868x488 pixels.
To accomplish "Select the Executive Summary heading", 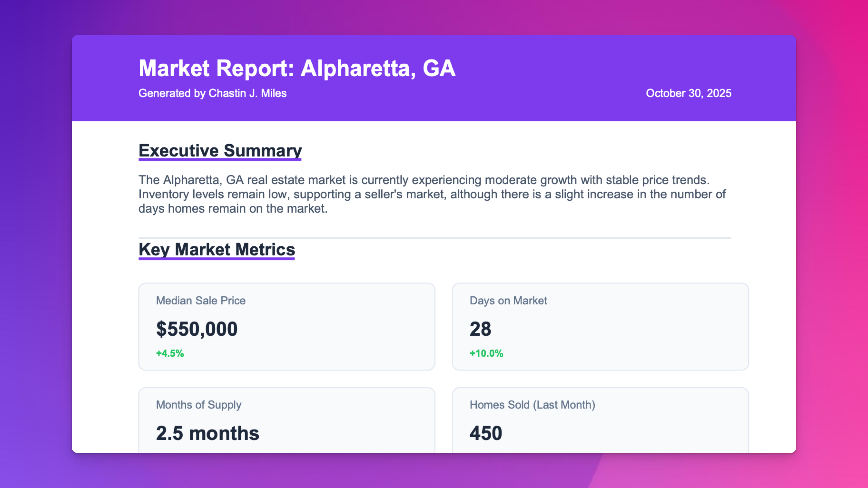I will coord(220,151).
